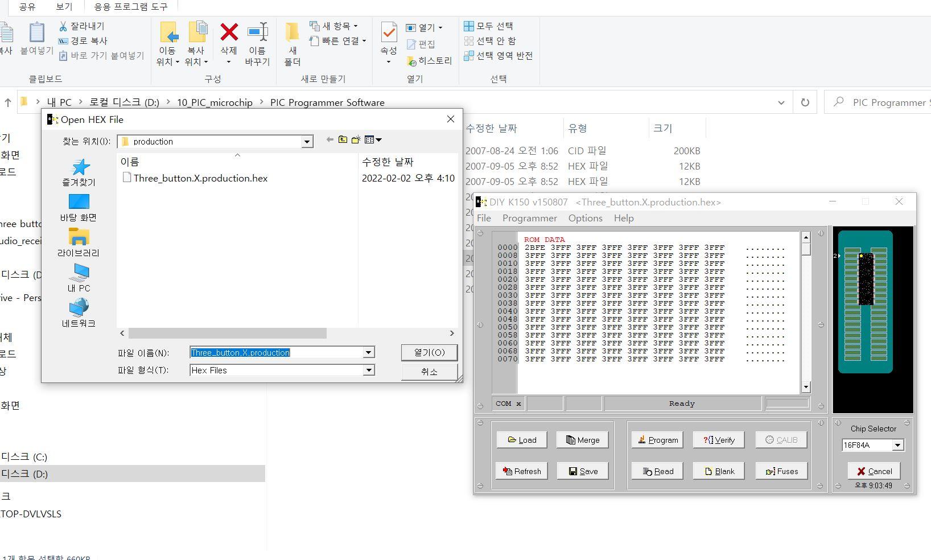Switch to the 보기 (view) ribbon tab
931x560 pixels.
[x=64, y=7]
